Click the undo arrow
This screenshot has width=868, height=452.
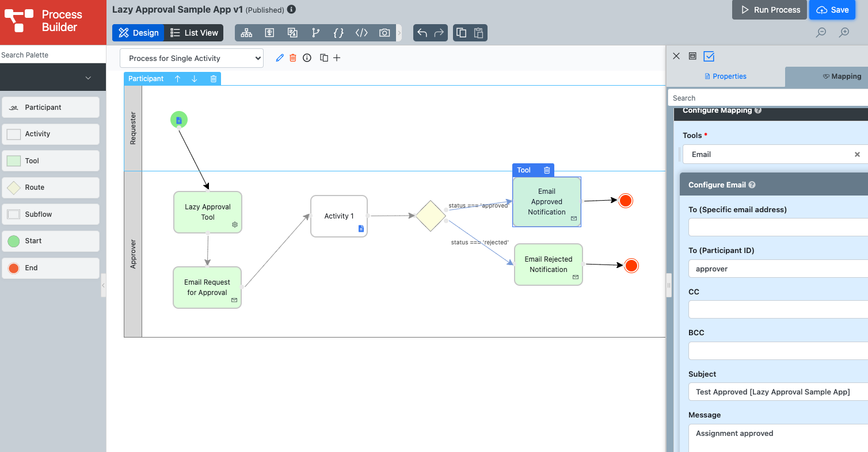pos(422,33)
